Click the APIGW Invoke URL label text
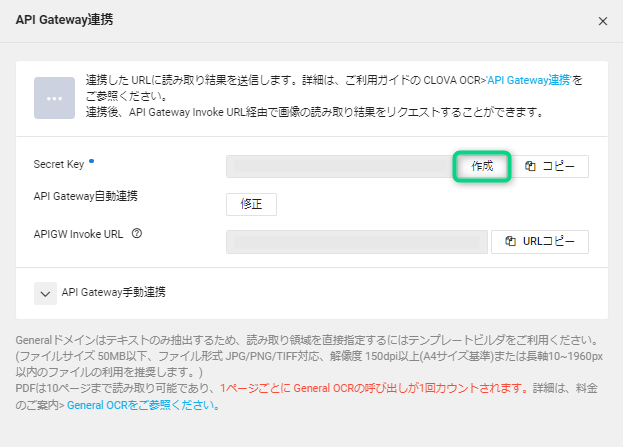This screenshot has width=623, height=447. point(79,235)
